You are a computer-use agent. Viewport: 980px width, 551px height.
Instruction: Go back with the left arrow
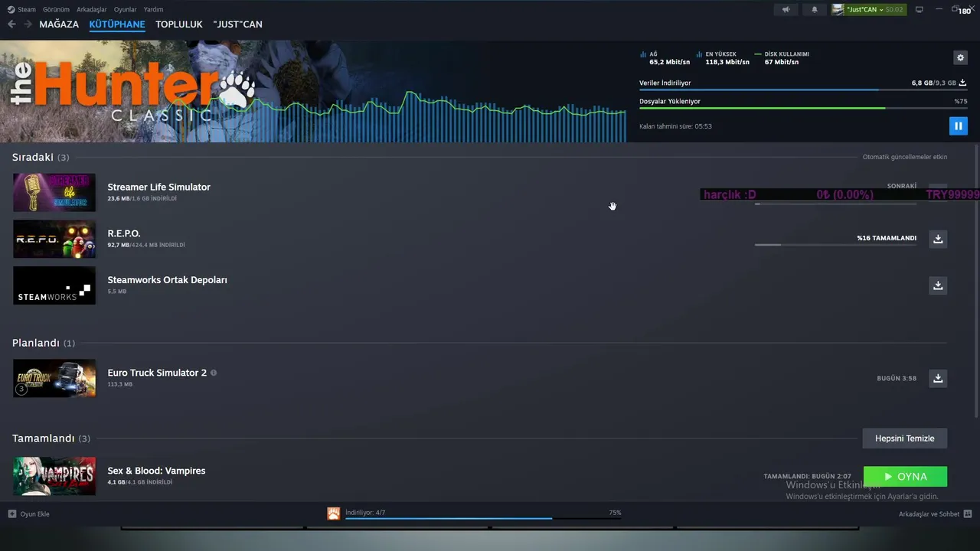(x=11, y=24)
